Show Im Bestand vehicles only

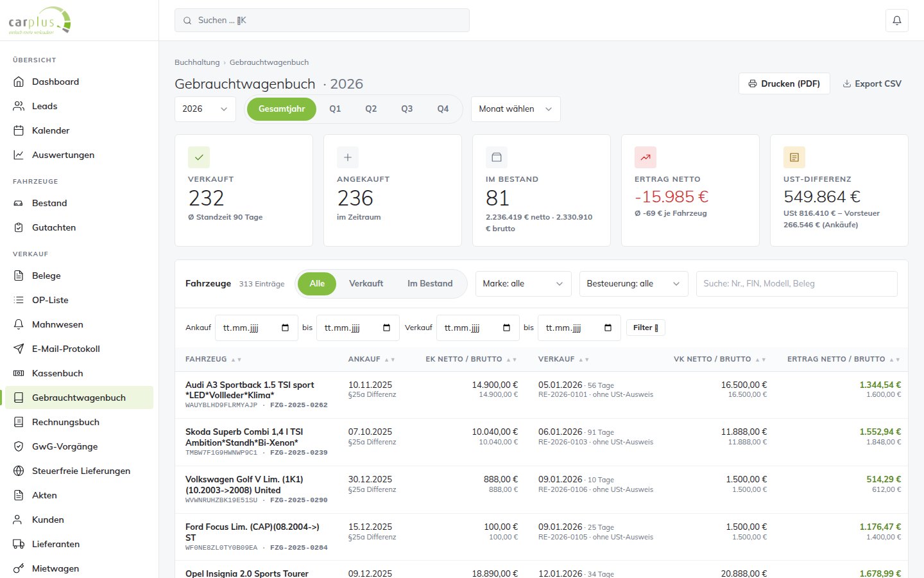click(x=430, y=284)
